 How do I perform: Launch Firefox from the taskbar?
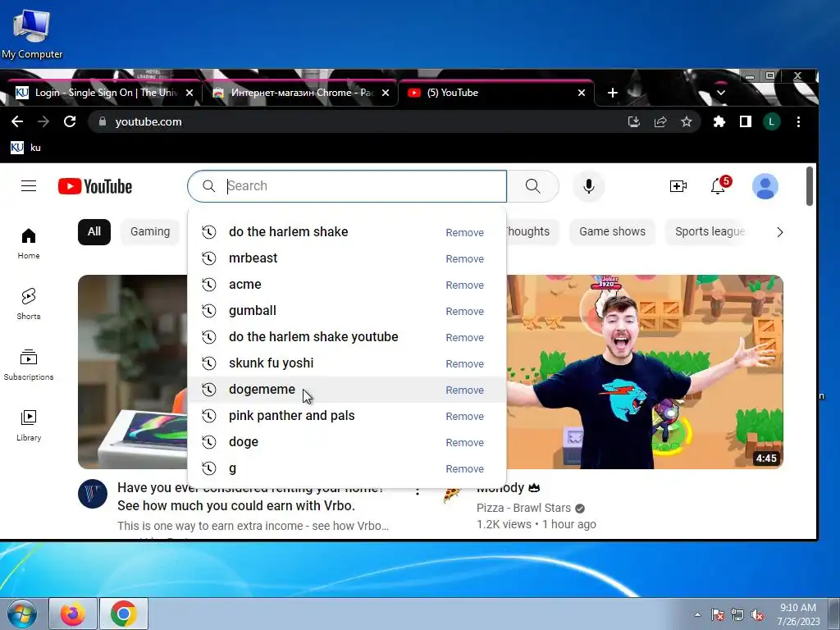pos(73,614)
